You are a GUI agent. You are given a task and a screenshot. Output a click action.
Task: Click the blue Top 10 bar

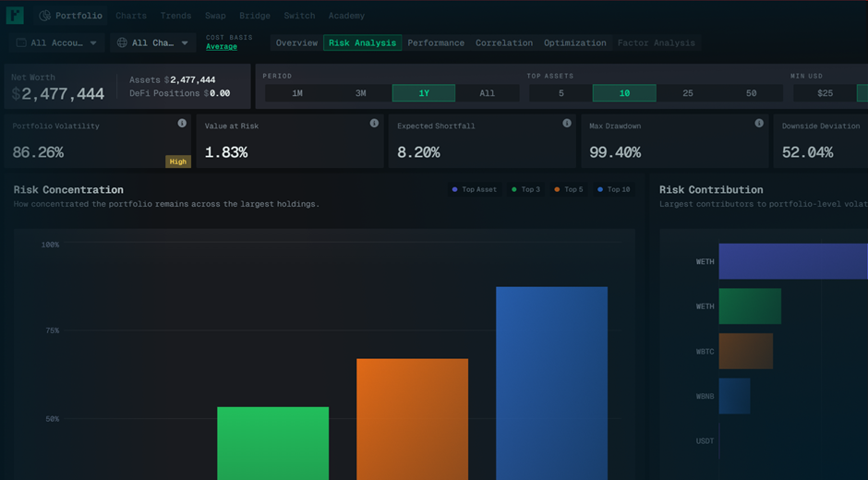(552, 383)
